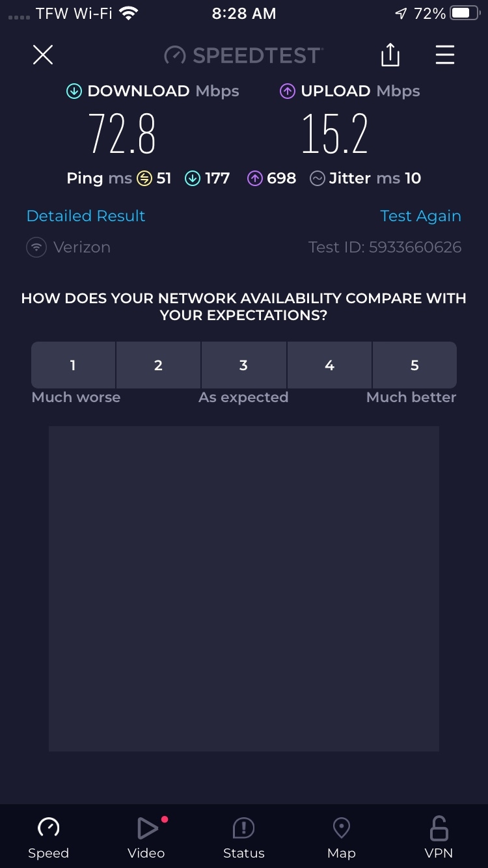Open the Status tab
Image resolution: width=488 pixels, height=868 pixels.
tap(244, 837)
